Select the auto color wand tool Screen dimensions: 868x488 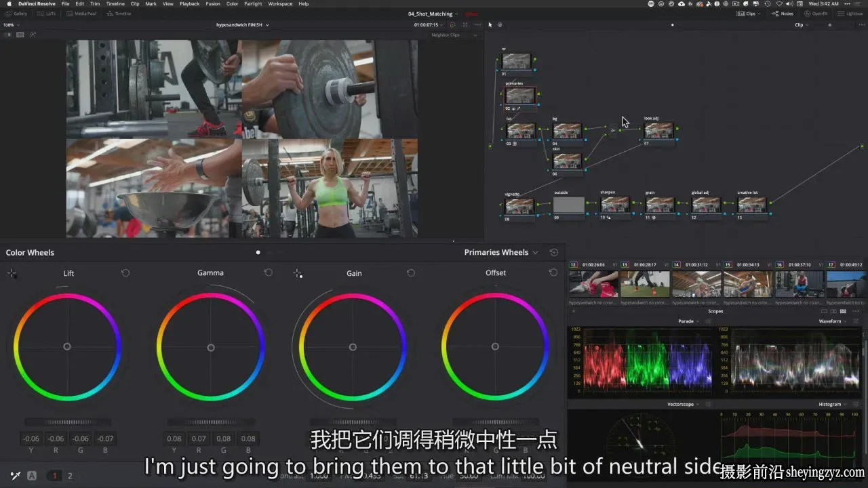pyautogui.click(x=15, y=476)
